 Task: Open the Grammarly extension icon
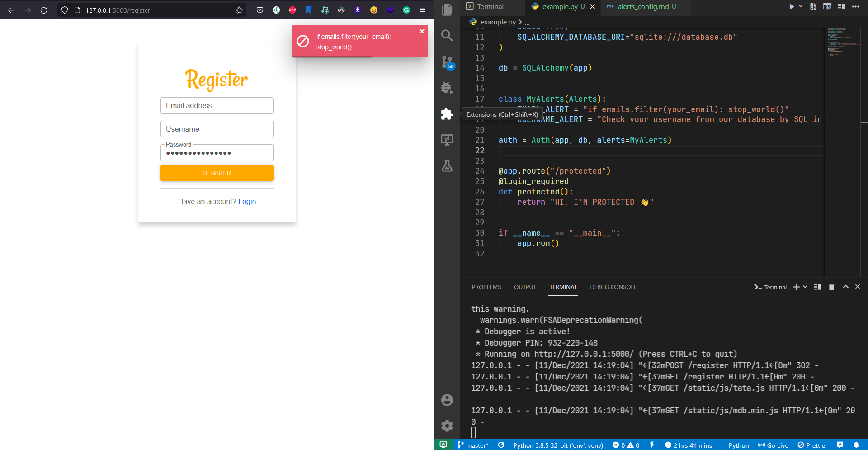[x=406, y=10]
